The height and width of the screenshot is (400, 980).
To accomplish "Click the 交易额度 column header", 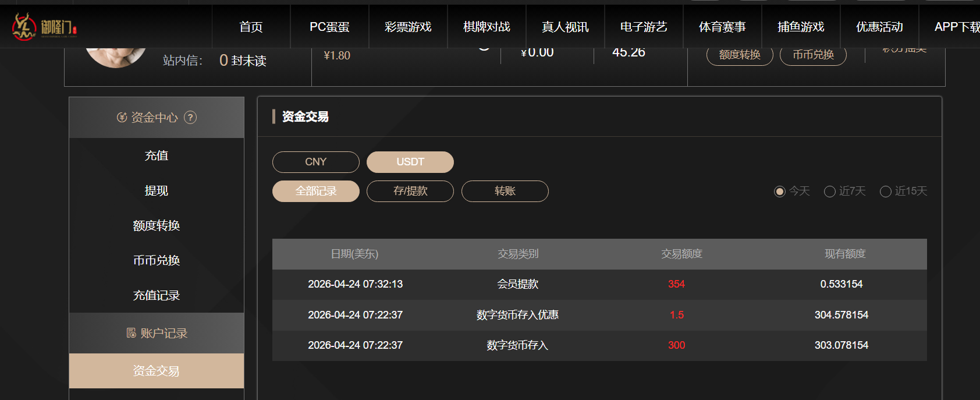I will [681, 254].
